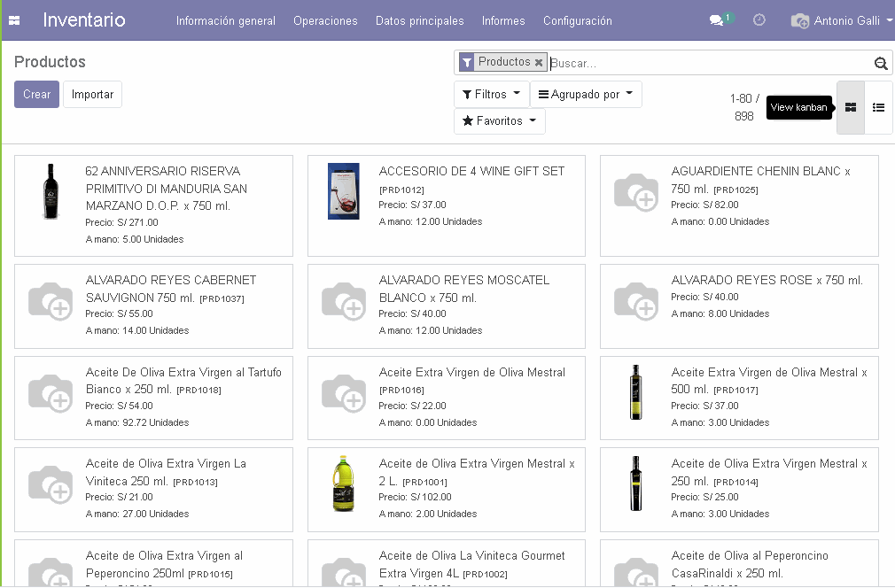Screen dimensions: 895x588
Task: Open the Configuración menu
Action: click(577, 20)
